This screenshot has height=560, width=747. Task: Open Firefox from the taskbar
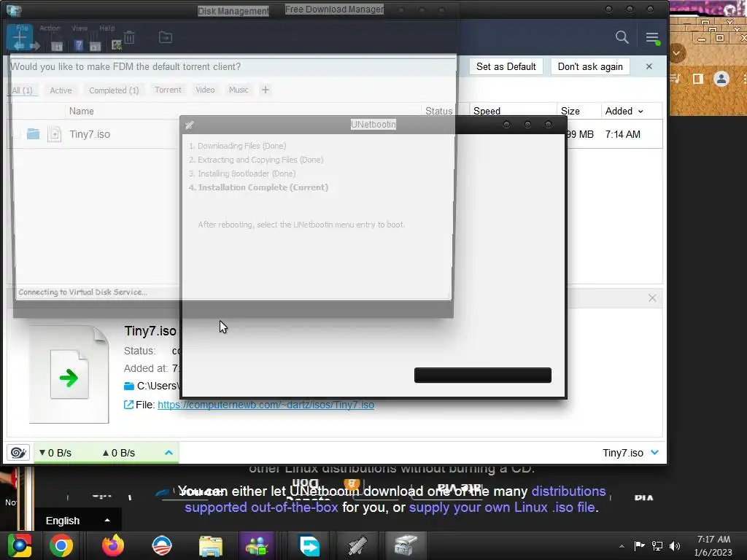coord(113,545)
